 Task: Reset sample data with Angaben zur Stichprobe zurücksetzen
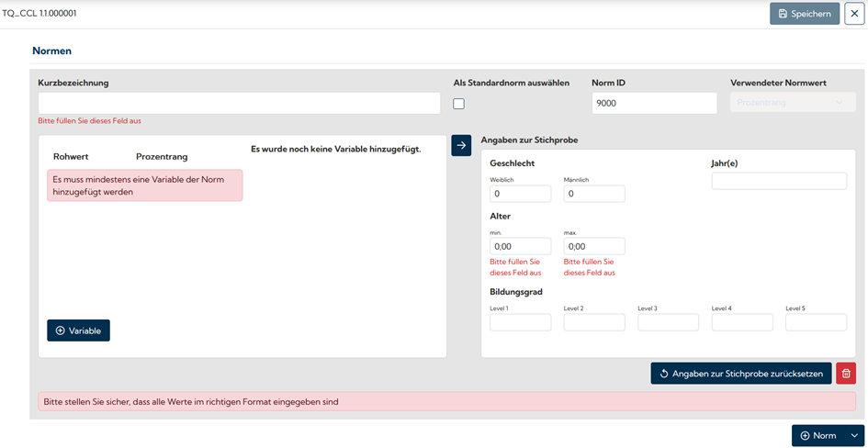click(x=741, y=374)
